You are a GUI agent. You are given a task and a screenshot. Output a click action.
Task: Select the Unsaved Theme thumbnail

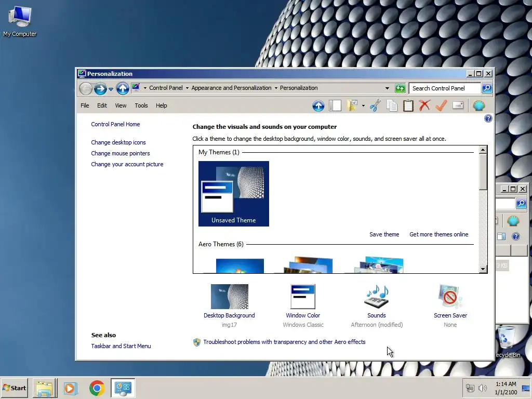pos(234,194)
